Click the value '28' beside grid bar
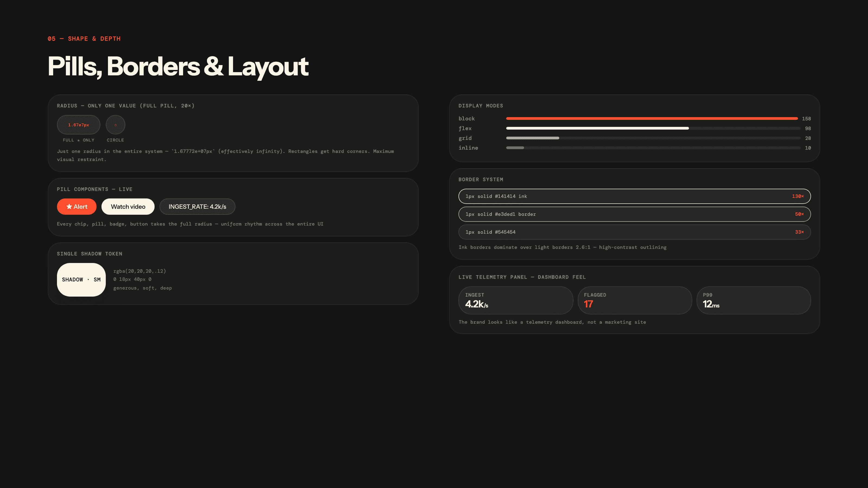 coord(808,138)
